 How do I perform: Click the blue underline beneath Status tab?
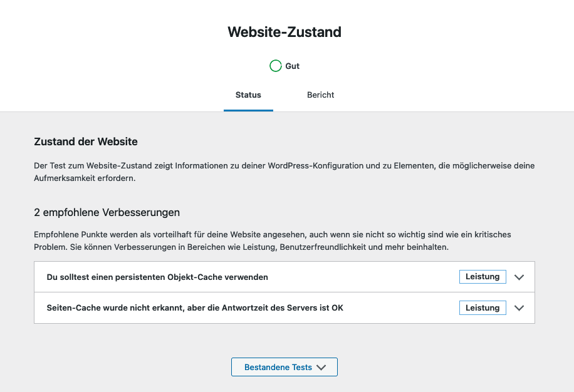point(248,110)
